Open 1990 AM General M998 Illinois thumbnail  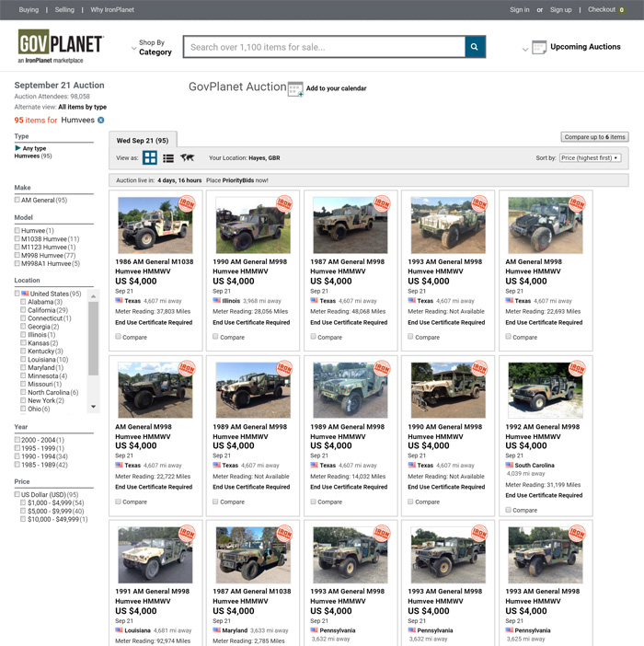[253, 225]
